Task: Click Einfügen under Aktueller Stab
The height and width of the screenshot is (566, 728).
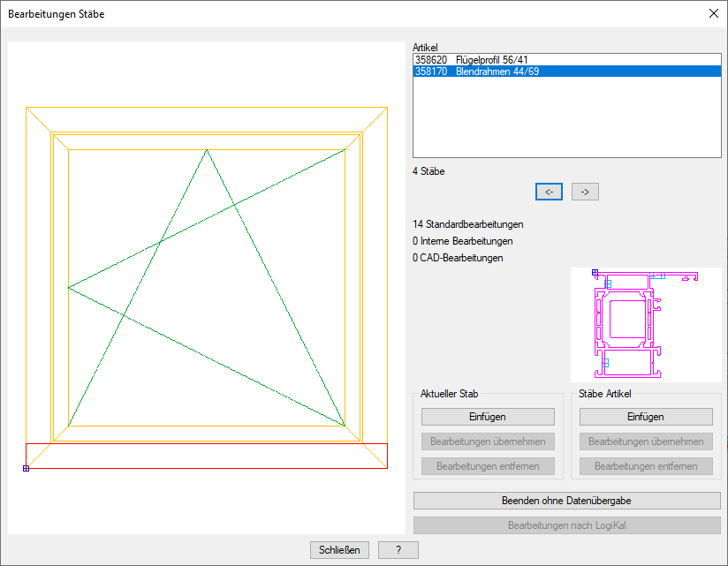Action: click(488, 417)
